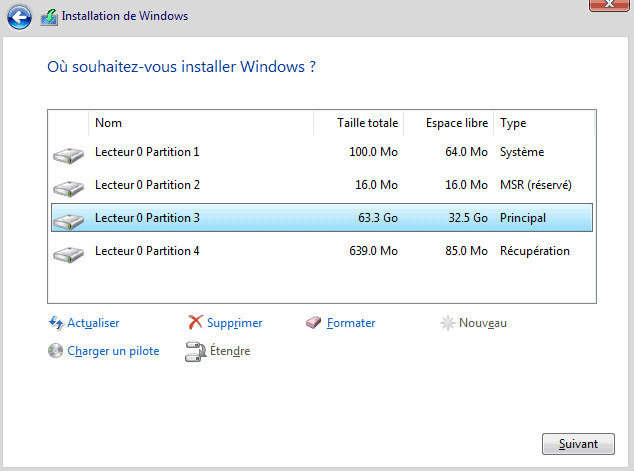Refresh the list with Actualiser link
634x471 pixels.
click(x=93, y=323)
